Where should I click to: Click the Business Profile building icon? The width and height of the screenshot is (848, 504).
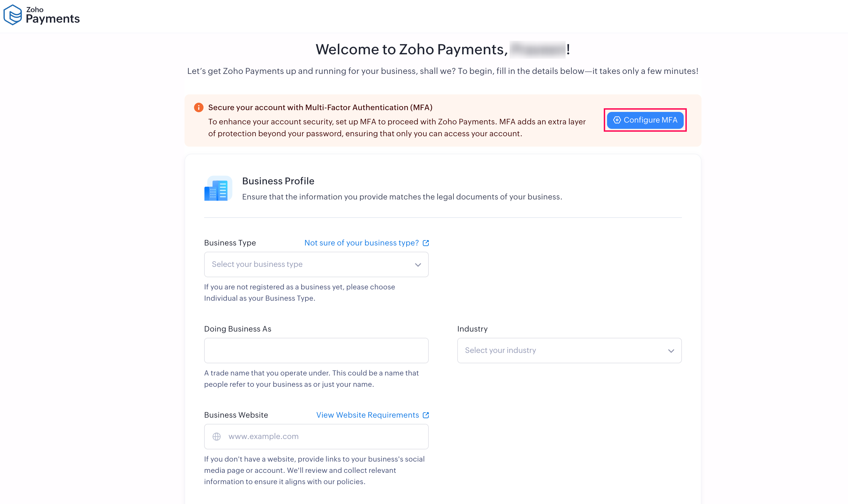(x=218, y=188)
